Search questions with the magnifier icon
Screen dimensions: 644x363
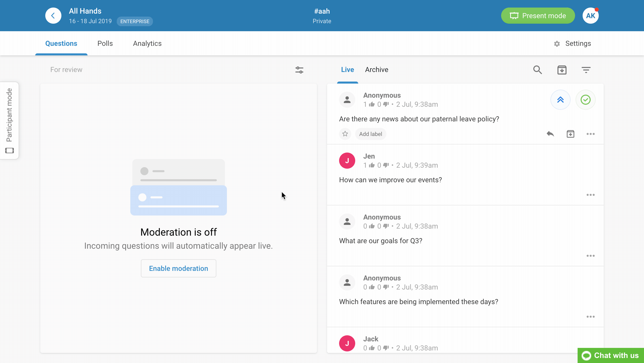[538, 70]
